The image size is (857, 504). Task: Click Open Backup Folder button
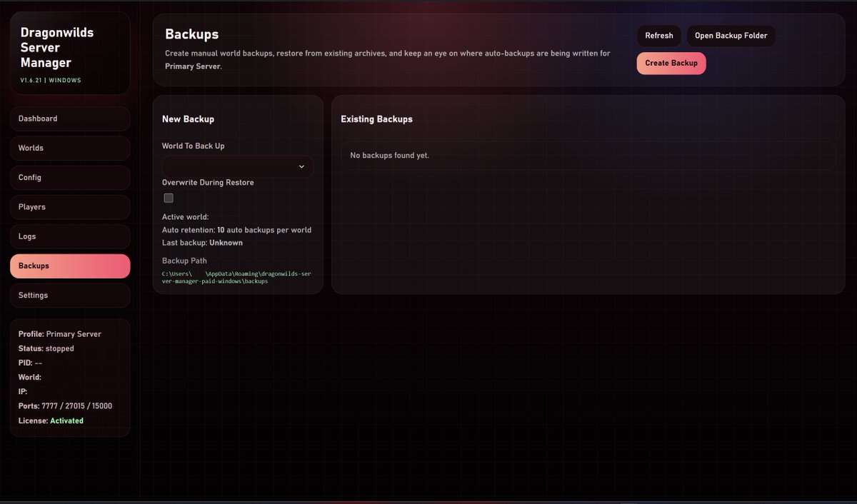click(x=731, y=36)
